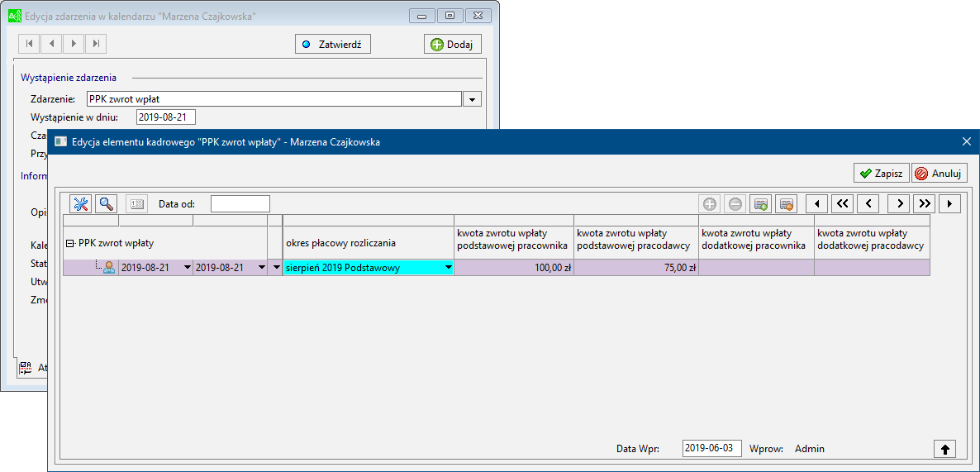Click the up arrow button at bottom right
The height and width of the screenshot is (472, 980).
(x=946, y=449)
